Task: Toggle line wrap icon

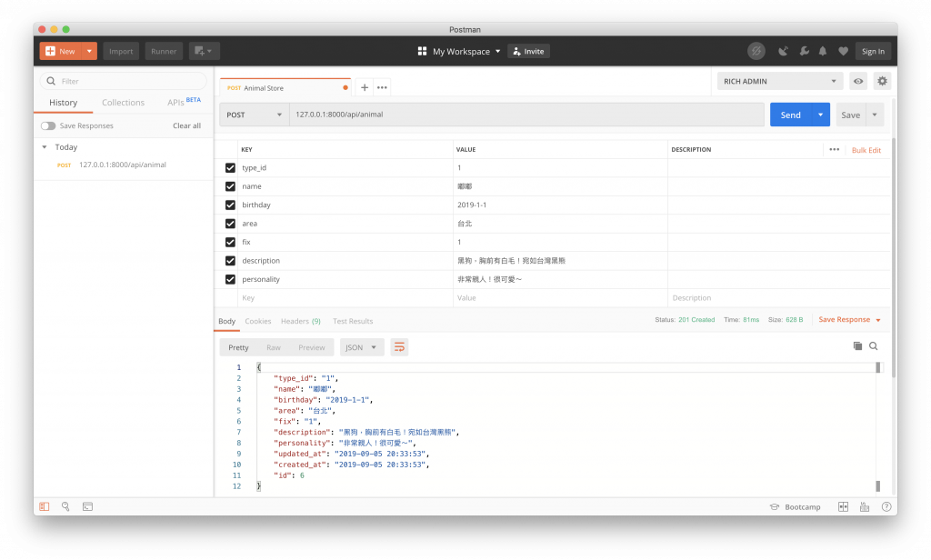Action: pos(400,347)
